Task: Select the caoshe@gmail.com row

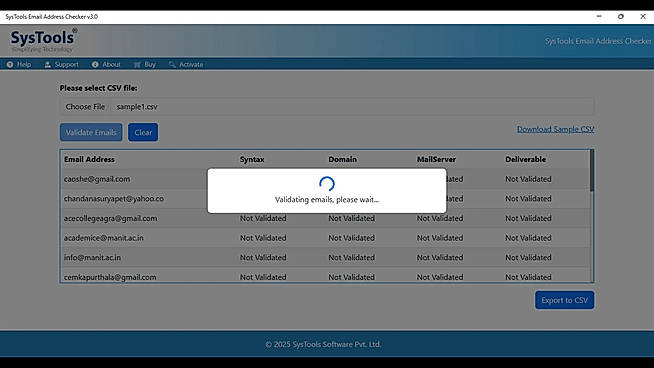Action: coord(325,179)
